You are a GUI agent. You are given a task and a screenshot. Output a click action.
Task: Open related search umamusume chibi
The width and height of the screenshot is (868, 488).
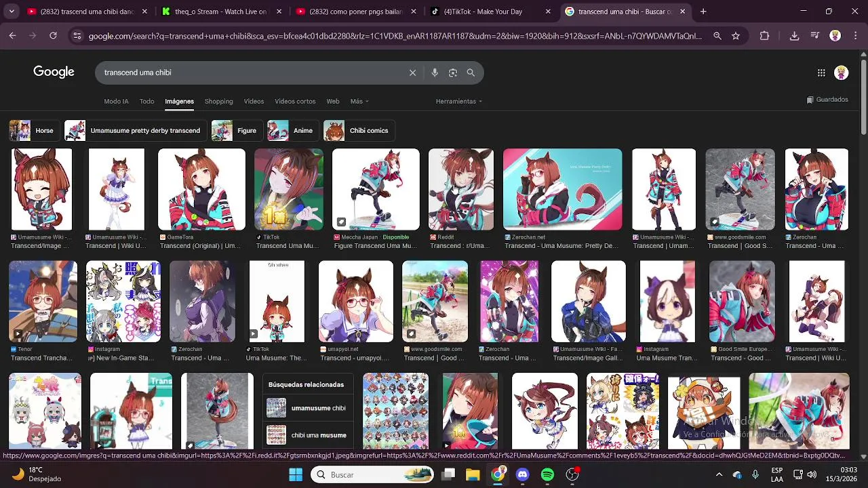[308, 408]
